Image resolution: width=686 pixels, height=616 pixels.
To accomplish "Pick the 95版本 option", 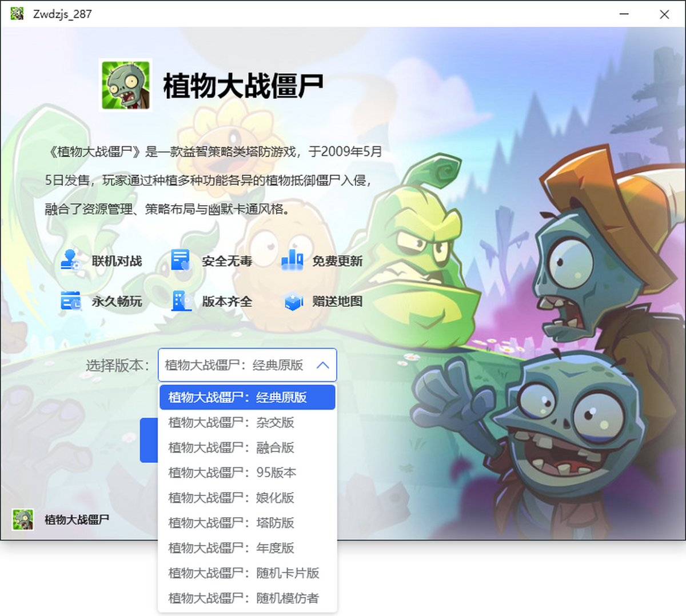I will [x=247, y=473].
